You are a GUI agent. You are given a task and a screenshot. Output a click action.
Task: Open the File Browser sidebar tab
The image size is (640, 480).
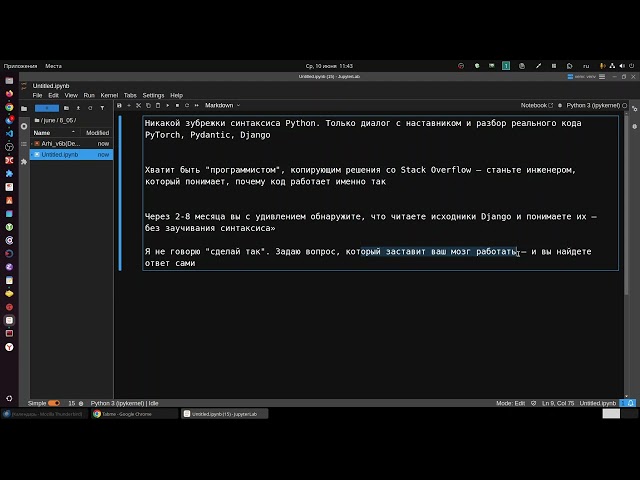pyautogui.click(x=24, y=109)
